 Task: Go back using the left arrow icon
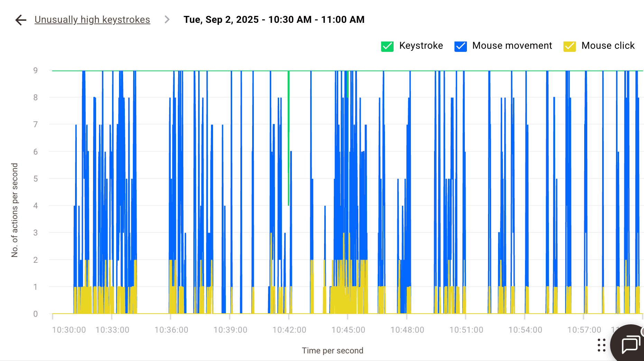(x=21, y=20)
